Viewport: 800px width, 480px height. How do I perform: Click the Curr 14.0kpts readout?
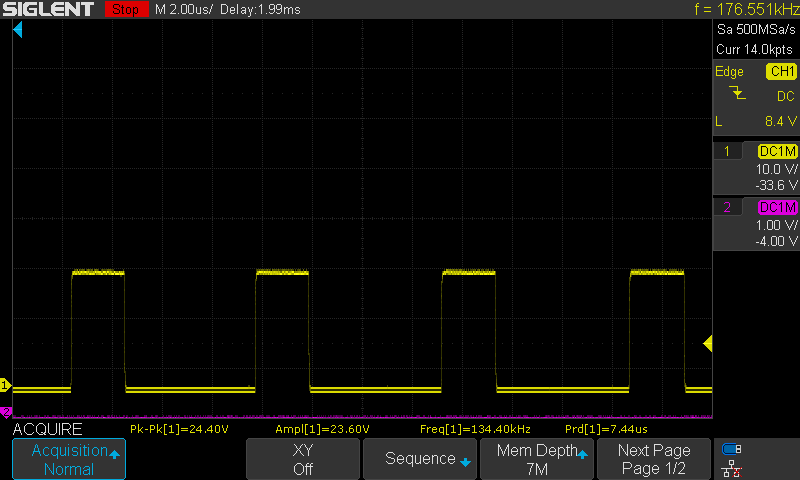point(754,49)
